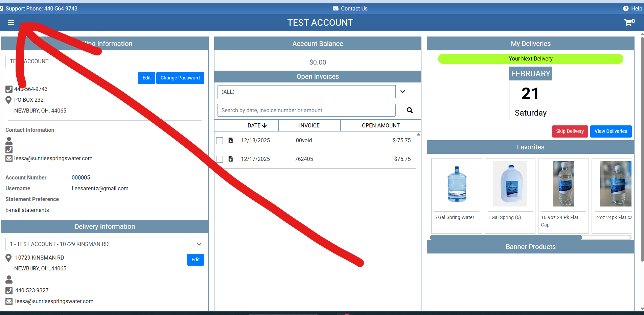Viewport: 644px width, 315px height.
Task: Open the shopping cart
Action: (628, 23)
